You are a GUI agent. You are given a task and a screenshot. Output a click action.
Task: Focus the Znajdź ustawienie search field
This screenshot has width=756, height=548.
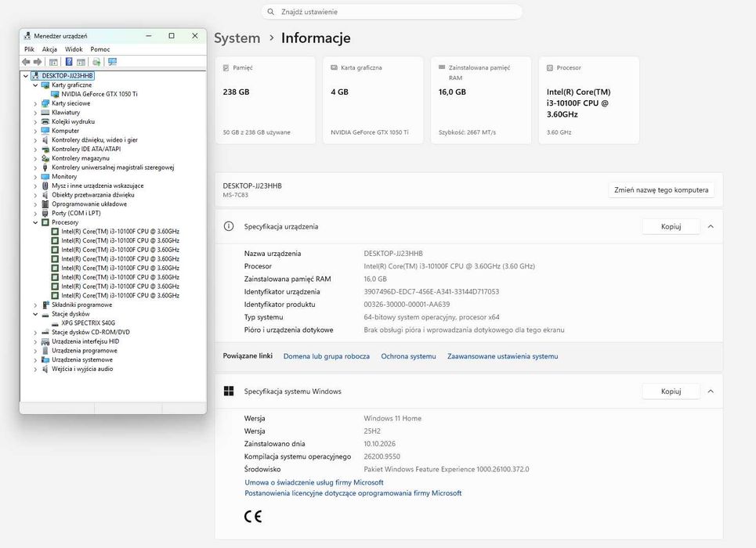pos(392,12)
